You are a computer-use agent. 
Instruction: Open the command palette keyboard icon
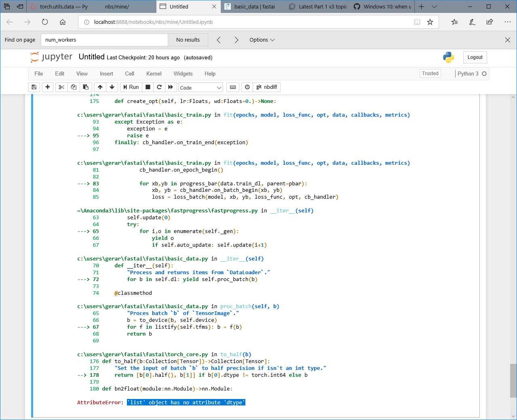233,87
